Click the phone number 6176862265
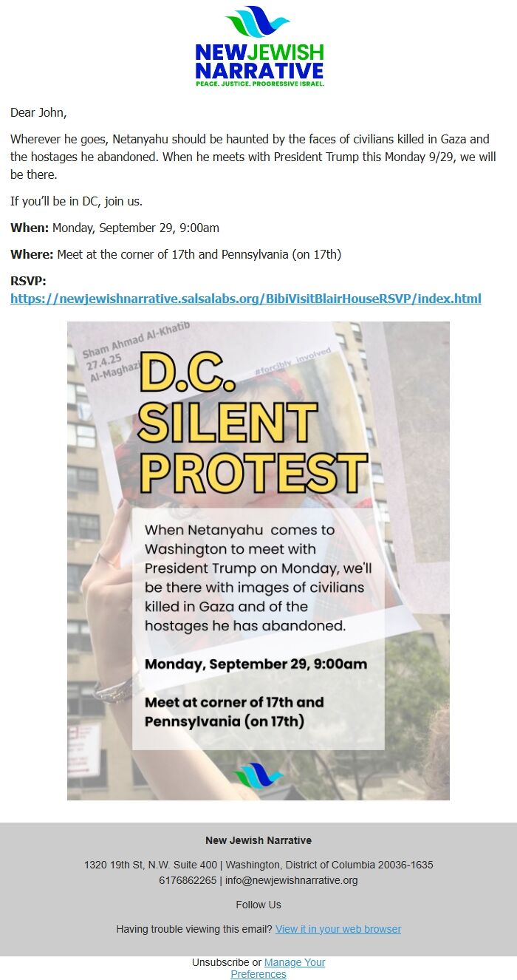The image size is (517, 980). tap(188, 880)
